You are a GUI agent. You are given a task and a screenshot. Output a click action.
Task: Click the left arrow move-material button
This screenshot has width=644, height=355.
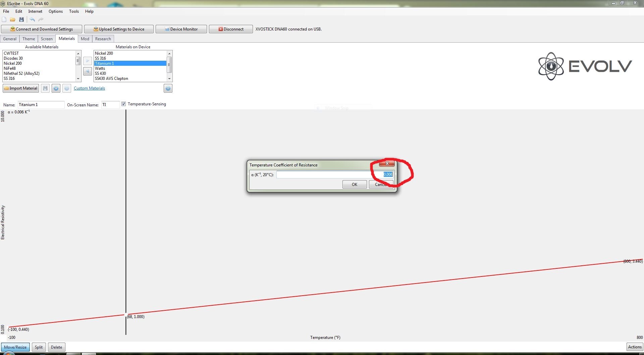88,71
